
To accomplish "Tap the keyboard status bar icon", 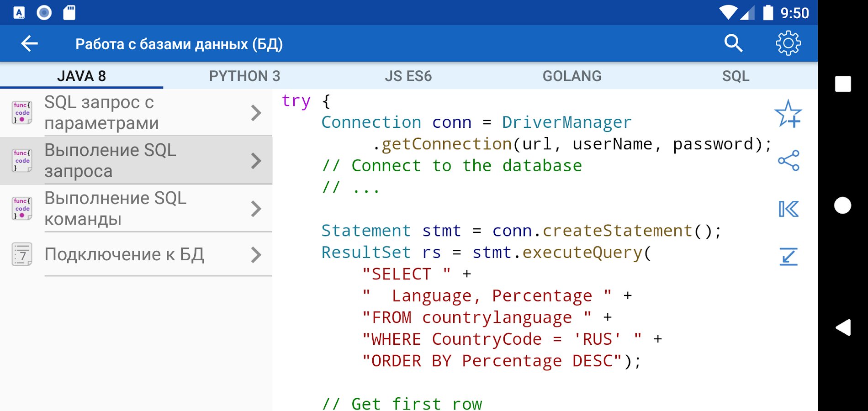I will coord(19,13).
